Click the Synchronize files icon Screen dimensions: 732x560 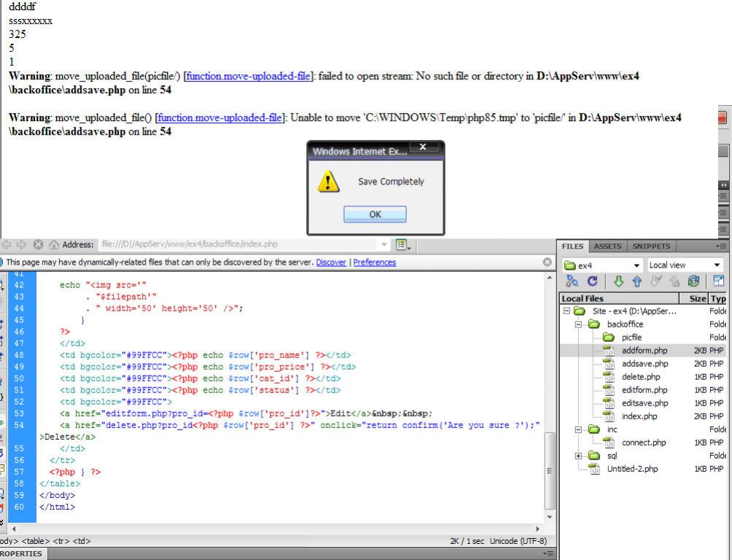693,281
